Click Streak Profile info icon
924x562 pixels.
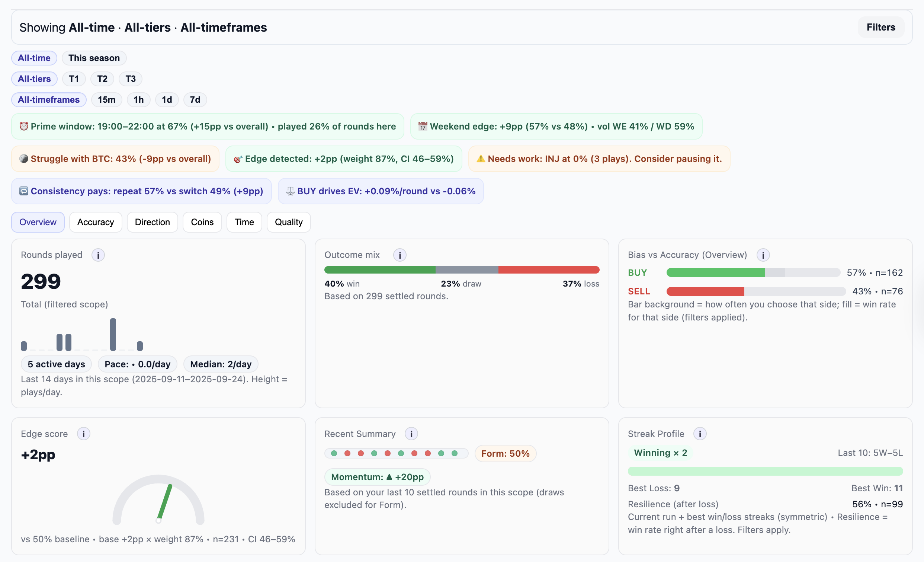699,434
